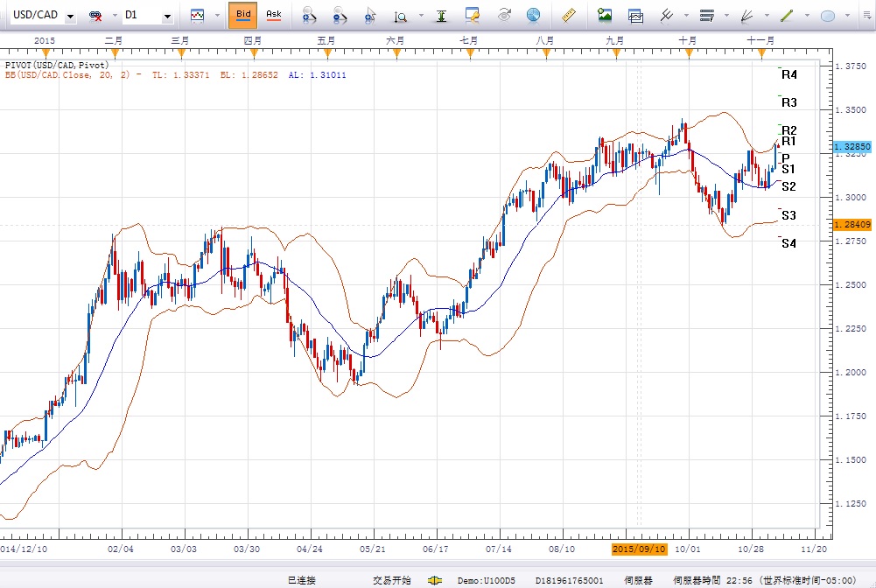
Task: Click the add image icon
Action: point(605,15)
